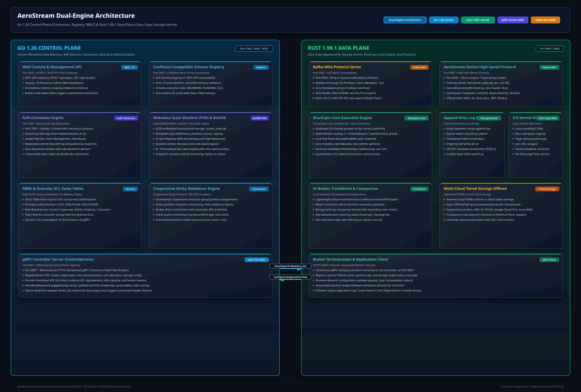581x392 pixels.
Task: Click the Confluent-Compatible Schema Registry title
Action: click(x=188, y=67)
